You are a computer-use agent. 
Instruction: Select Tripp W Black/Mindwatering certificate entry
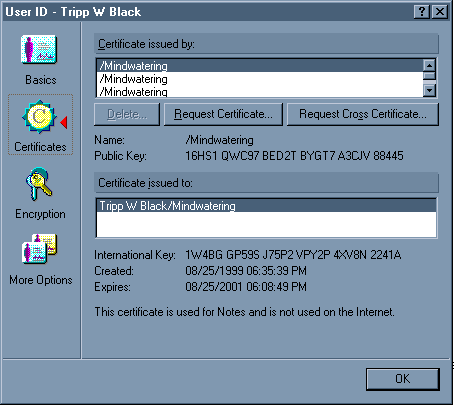(266, 205)
